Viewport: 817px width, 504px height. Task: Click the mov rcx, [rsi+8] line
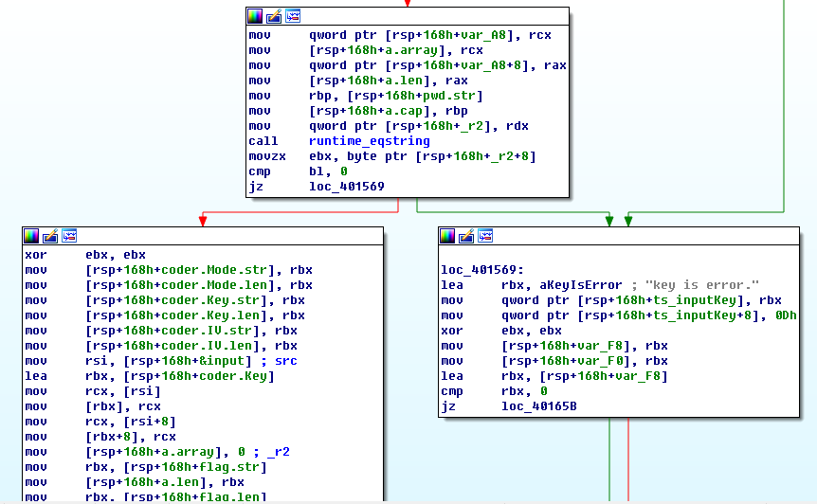click(x=100, y=422)
